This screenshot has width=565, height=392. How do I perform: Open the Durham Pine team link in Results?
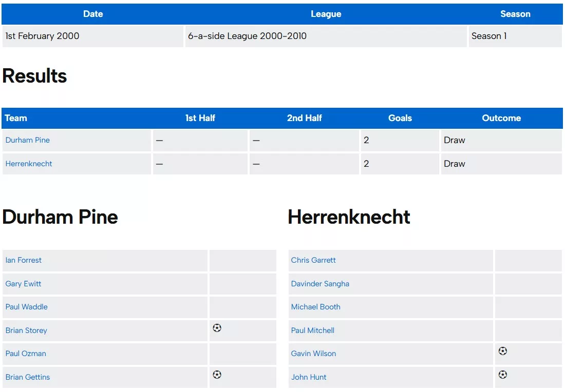28,140
